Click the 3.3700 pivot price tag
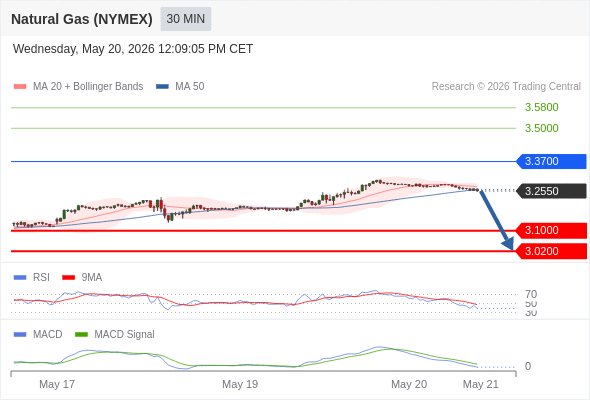The height and width of the screenshot is (400, 590). [x=551, y=161]
